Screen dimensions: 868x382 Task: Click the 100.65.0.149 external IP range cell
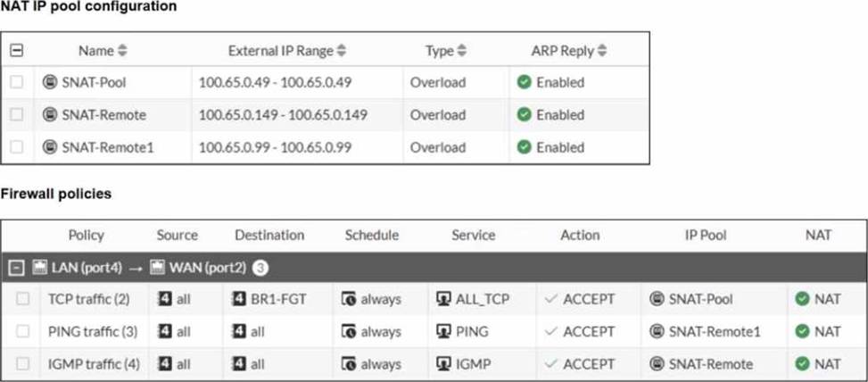click(283, 114)
